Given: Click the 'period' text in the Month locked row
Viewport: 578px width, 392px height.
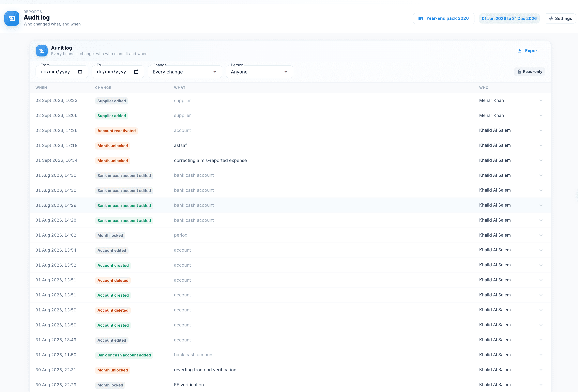Looking at the screenshot, I should coord(181,235).
